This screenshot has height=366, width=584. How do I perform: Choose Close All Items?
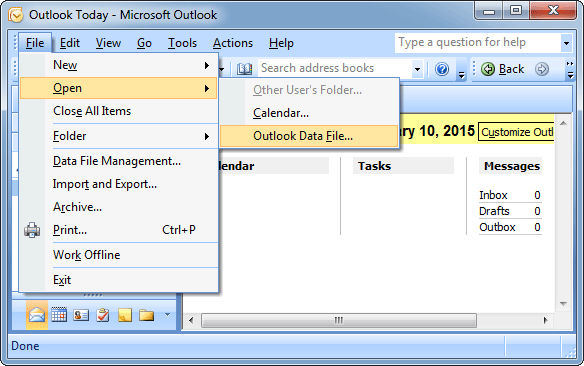(x=118, y=111)
